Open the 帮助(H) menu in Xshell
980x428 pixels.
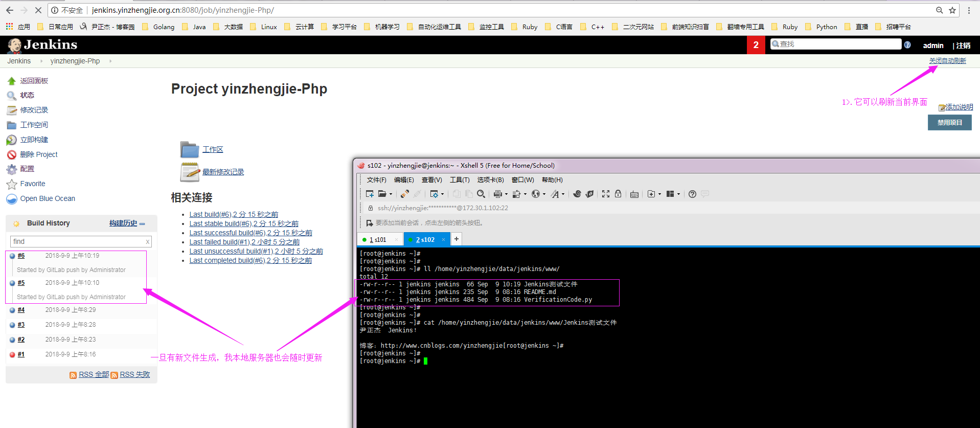(552, 180)
